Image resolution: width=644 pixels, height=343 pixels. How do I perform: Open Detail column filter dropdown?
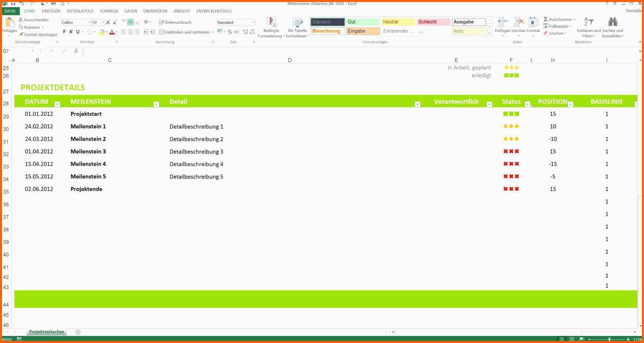417,104
